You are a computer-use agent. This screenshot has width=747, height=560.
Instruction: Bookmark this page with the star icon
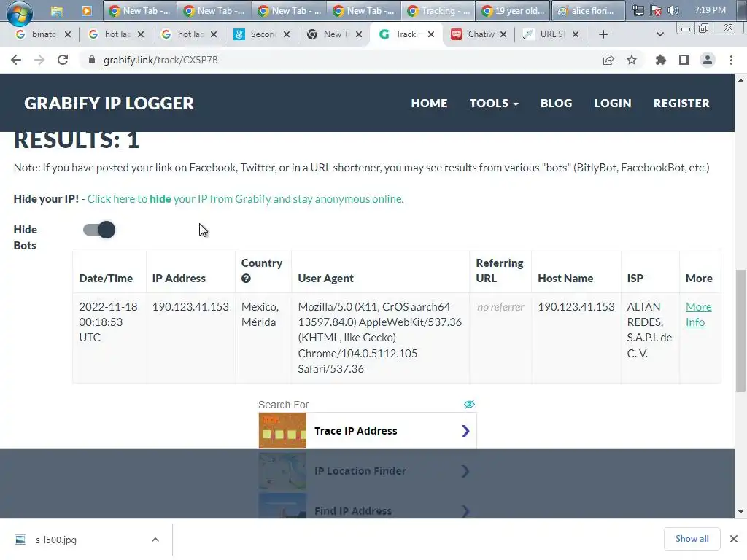pyautogui.click(x=632, y=60)
